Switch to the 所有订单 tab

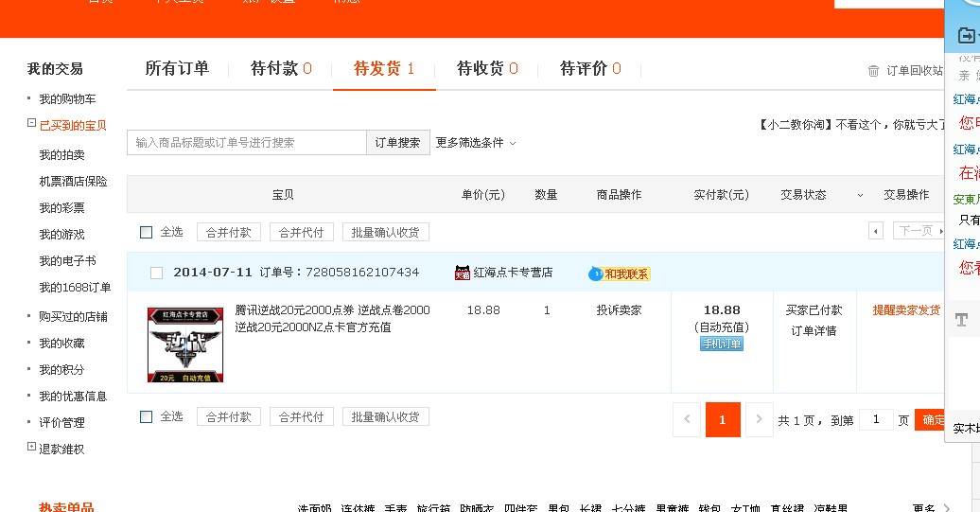(x=177, y=68)
